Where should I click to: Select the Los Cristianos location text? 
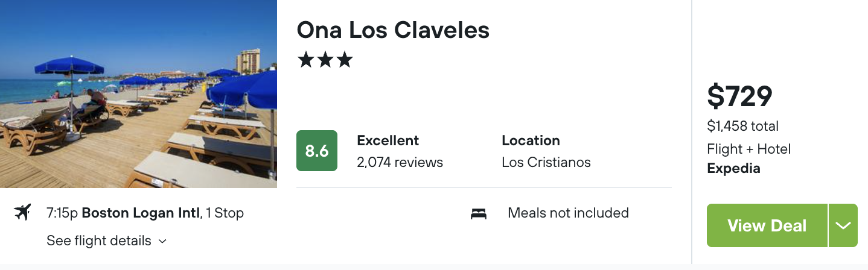pos(546,162)
